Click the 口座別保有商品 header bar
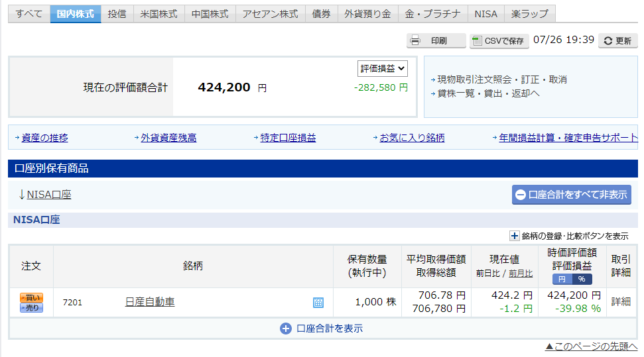The width and height of the screenshot is (644, 357). [323, 168]
